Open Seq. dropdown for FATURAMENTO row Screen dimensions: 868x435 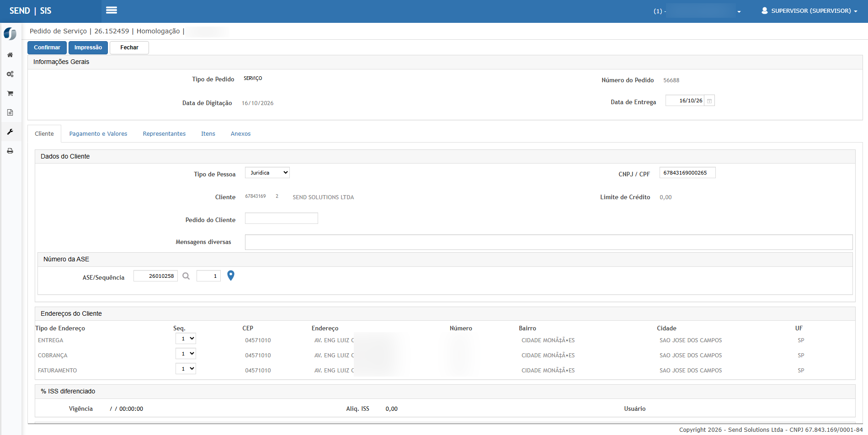pyautogui.click(x=186, y=369)
